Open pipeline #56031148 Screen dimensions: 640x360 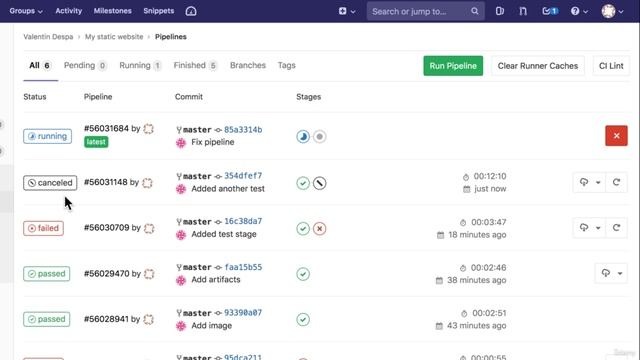coord(105,182)
